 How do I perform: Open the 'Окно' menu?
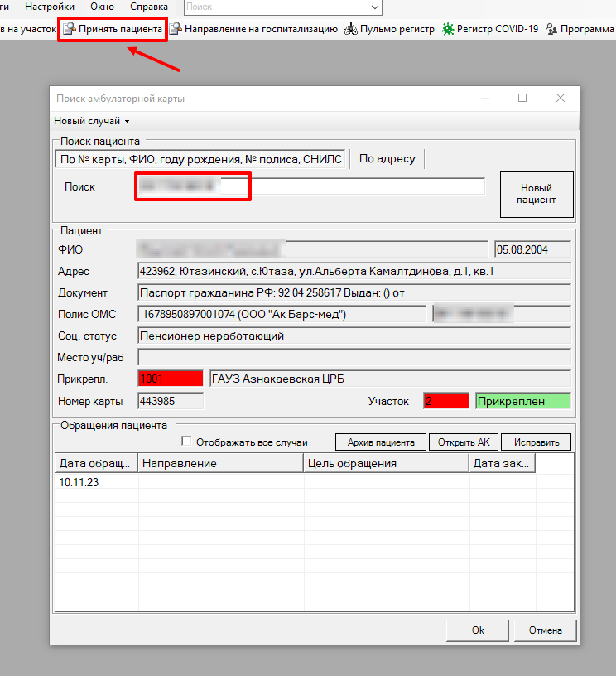coord(102,7)
